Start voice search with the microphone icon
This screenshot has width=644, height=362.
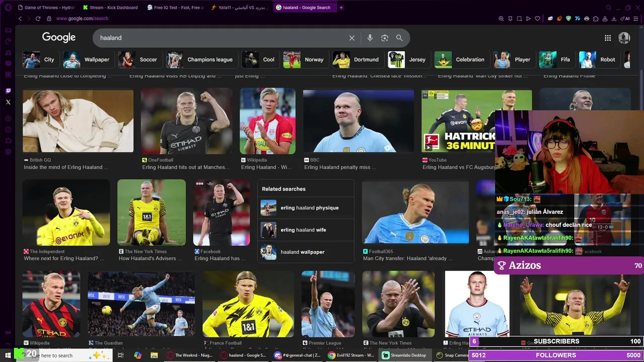point(370,38)
